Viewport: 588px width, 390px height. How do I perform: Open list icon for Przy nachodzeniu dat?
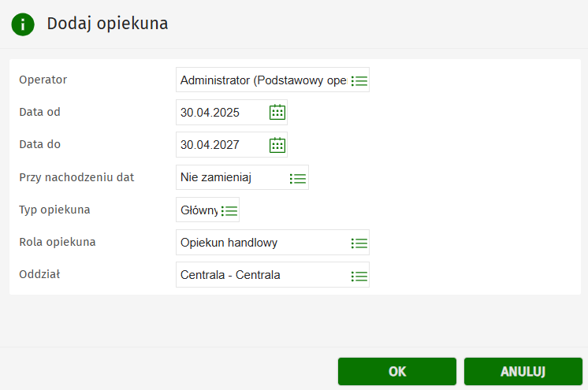[298, 178]
